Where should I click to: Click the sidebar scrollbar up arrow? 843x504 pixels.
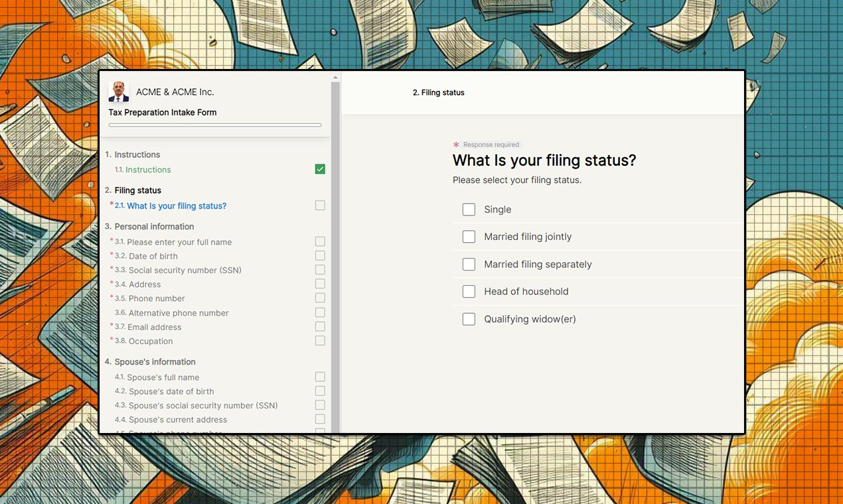335,78
